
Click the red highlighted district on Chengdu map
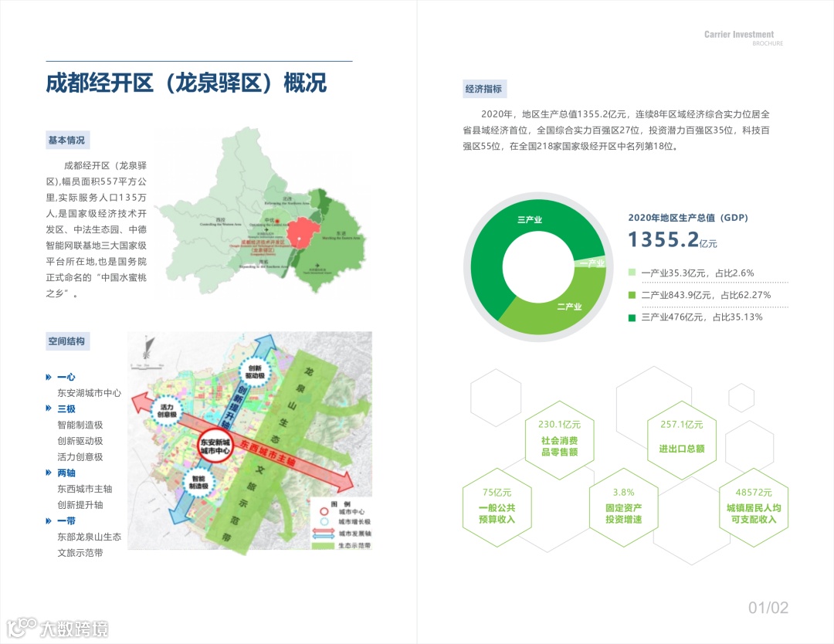pyautogui.click(x=303, y=233)
